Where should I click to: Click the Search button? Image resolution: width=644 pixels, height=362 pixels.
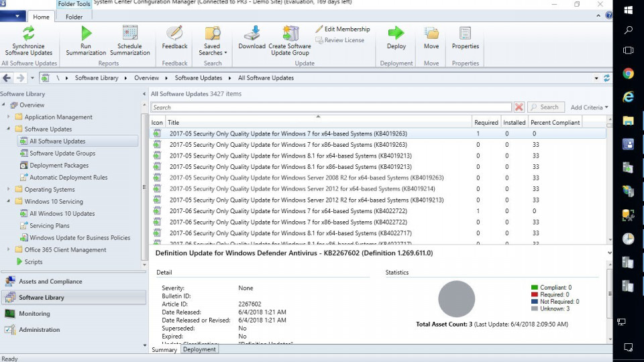(546, 107)
